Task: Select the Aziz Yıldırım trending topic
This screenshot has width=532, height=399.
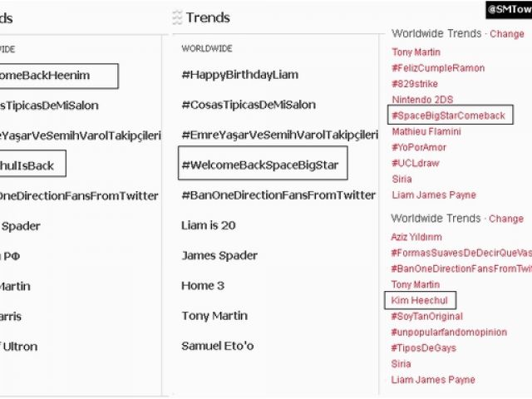Action: [x=416, y=237]
